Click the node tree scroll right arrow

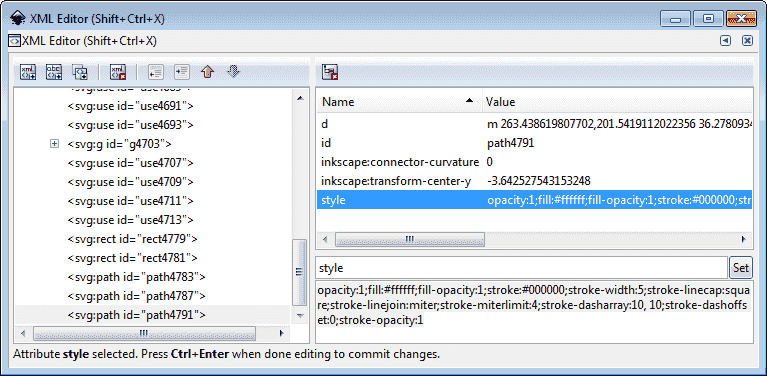pos(281,334)
